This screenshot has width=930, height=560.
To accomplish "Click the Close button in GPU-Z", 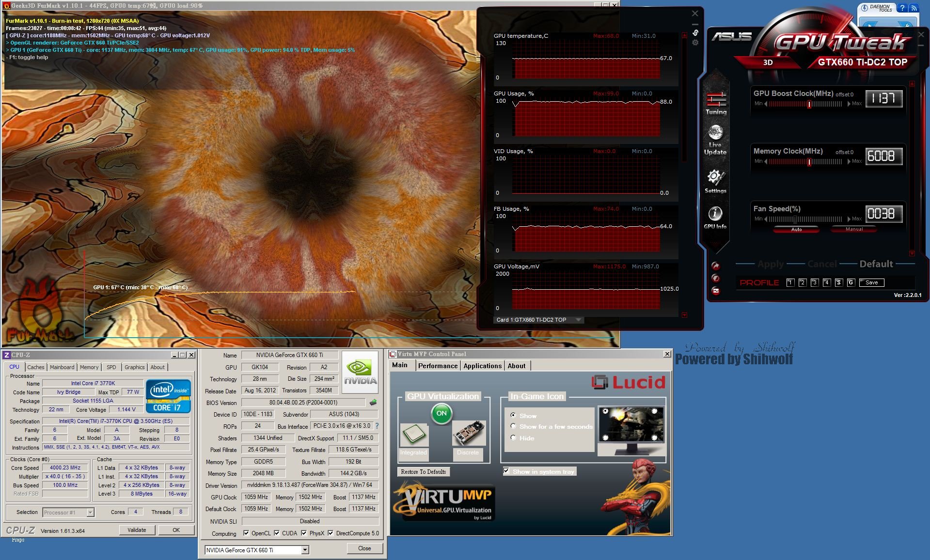I will pos(364,548).
